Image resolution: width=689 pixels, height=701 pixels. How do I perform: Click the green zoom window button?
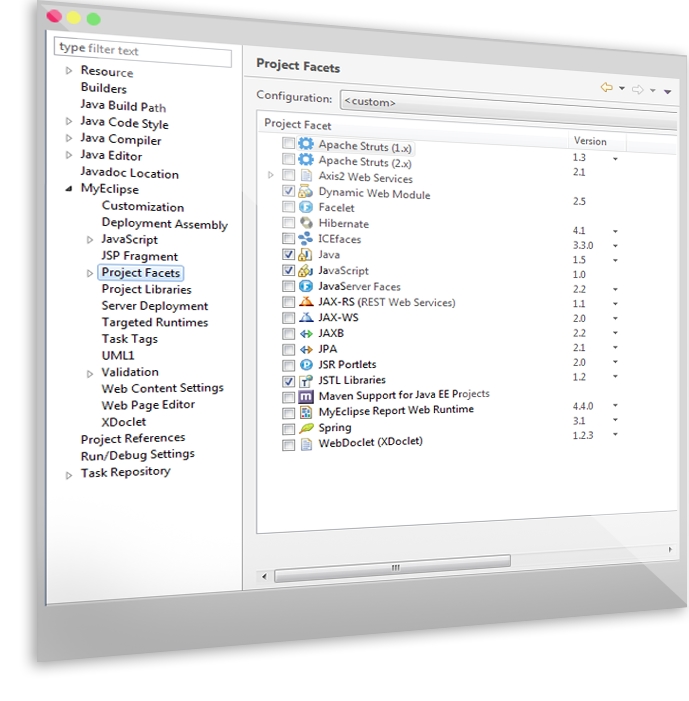pyautogui.click(x=93, y=19)
